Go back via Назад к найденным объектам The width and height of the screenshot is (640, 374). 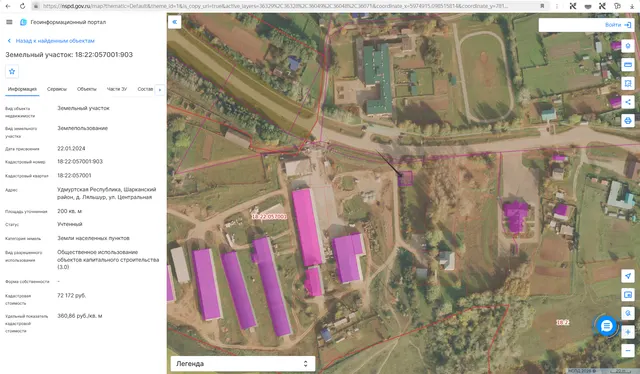(55, 41)
